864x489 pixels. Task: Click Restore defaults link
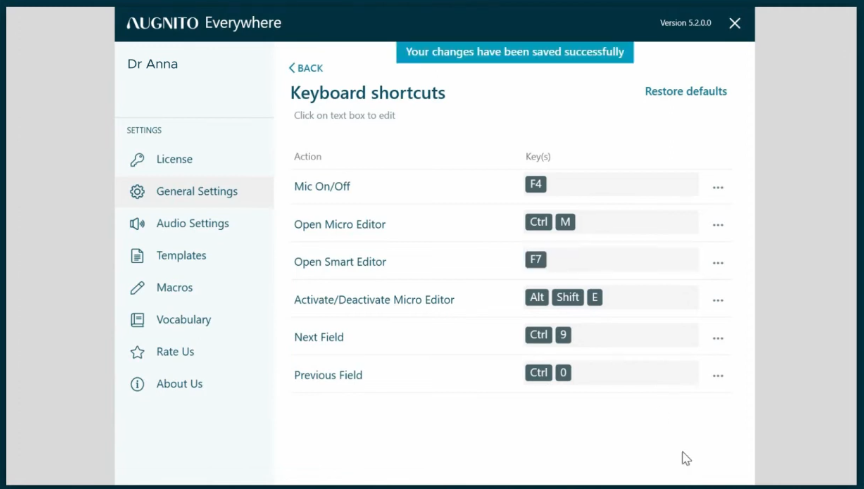click(685, 92)
